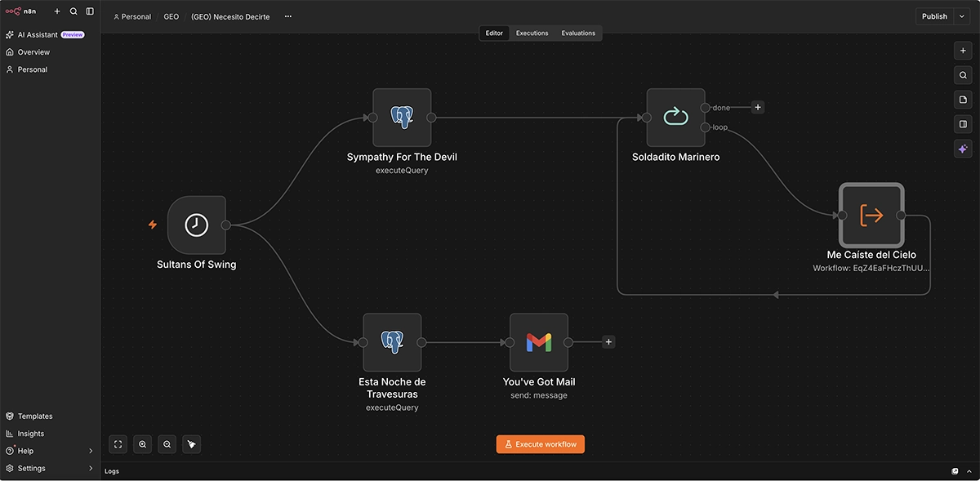Open AI sparkle assistant icon
The image size is (980, 481).
click(x=963, y=149)
